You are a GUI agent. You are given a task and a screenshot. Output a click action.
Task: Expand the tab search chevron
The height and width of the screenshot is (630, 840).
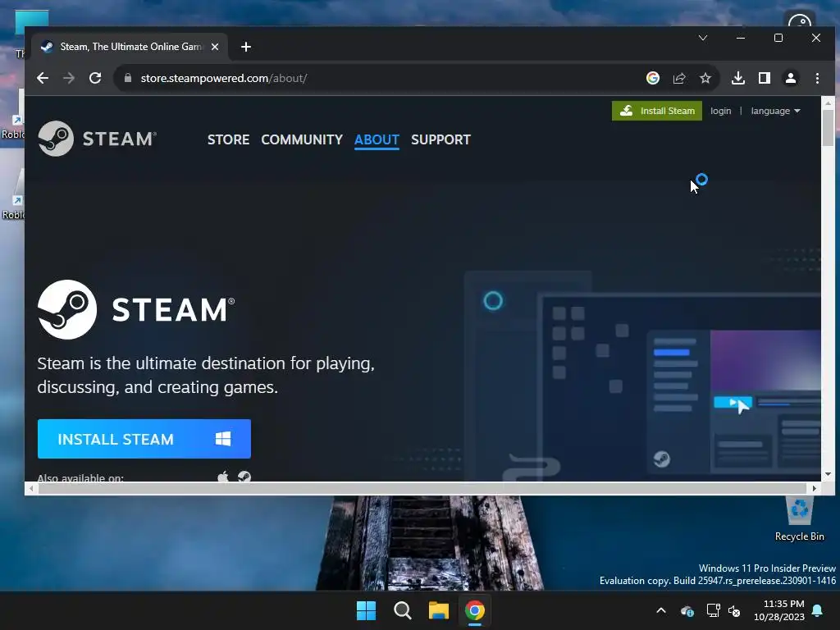tap(703, 38)
